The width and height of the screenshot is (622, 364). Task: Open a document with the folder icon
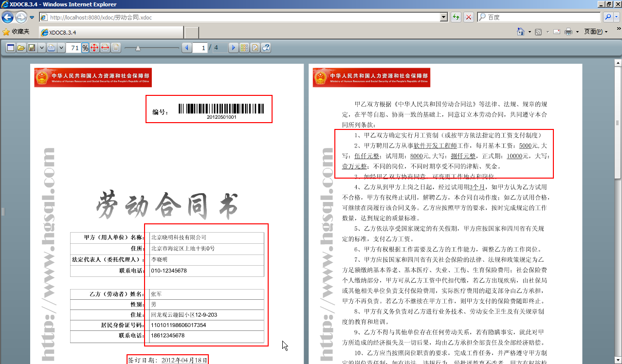21,48
